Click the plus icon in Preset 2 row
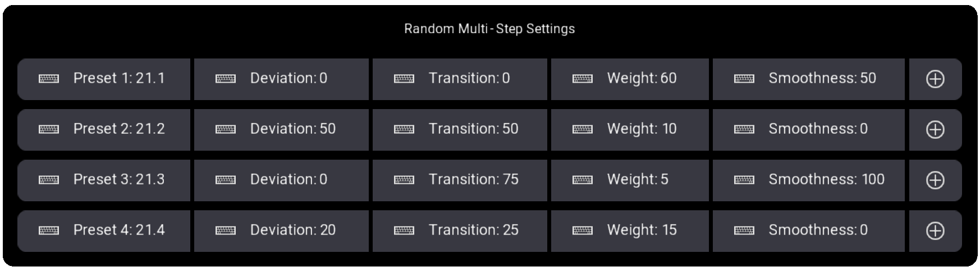980x271 pixels. (x=935, y=130)
